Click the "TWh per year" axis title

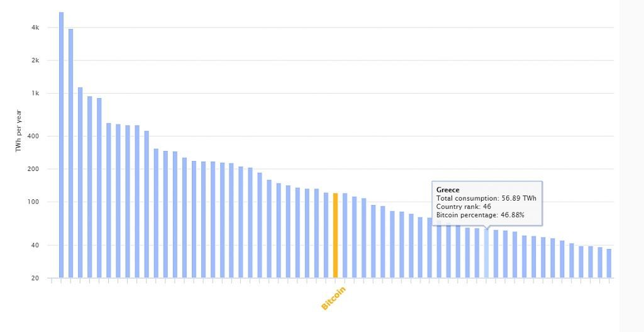point(19,131)
